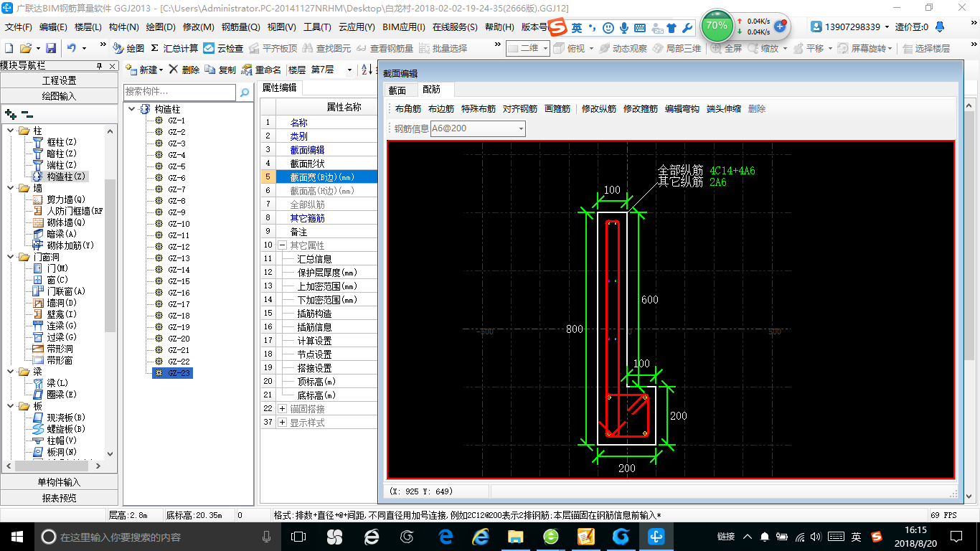Pin the 模块导航栏 panel

100,65
